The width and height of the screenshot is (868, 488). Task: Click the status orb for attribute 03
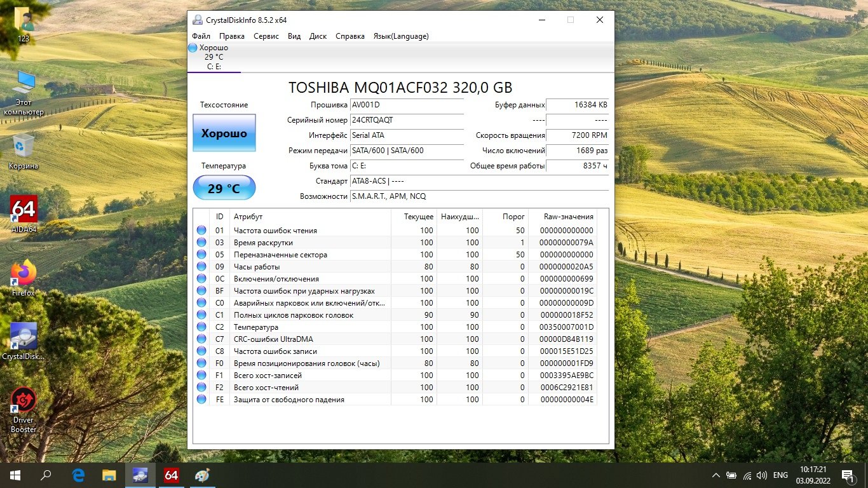201,243
